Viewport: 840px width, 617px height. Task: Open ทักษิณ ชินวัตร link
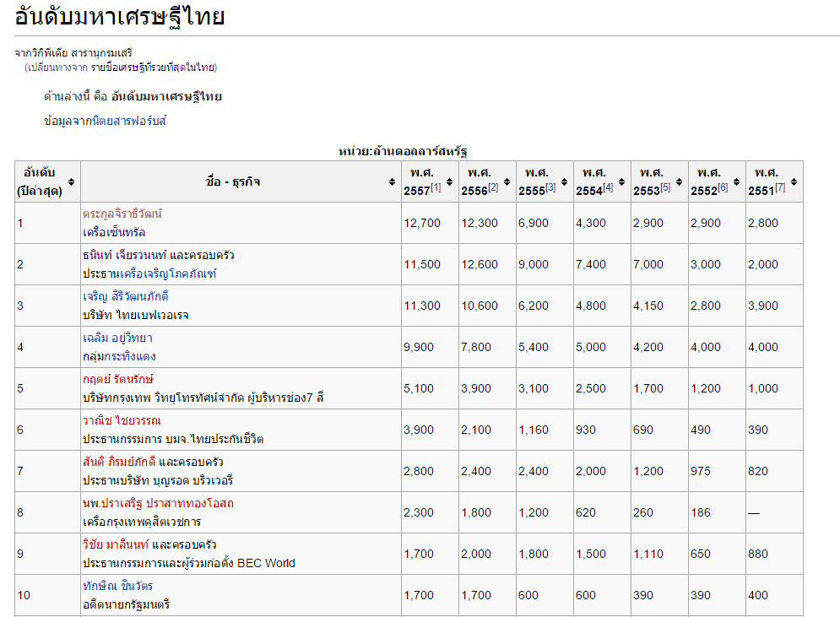(x=118, y=586)
